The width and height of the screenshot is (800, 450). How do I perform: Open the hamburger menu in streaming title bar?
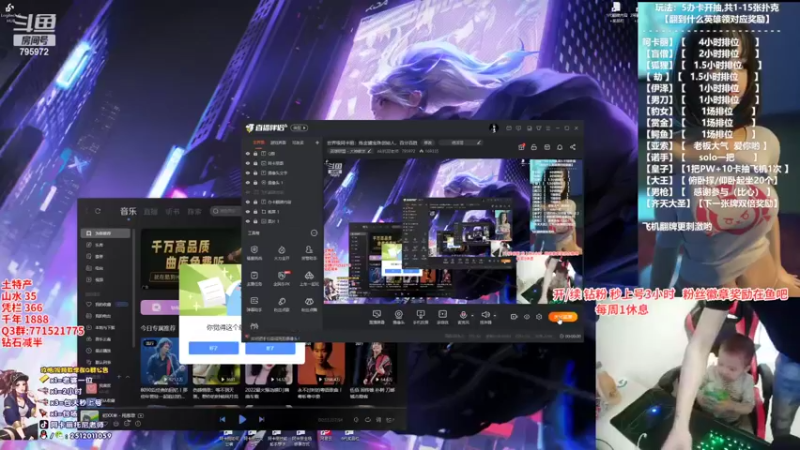point(548,128)
